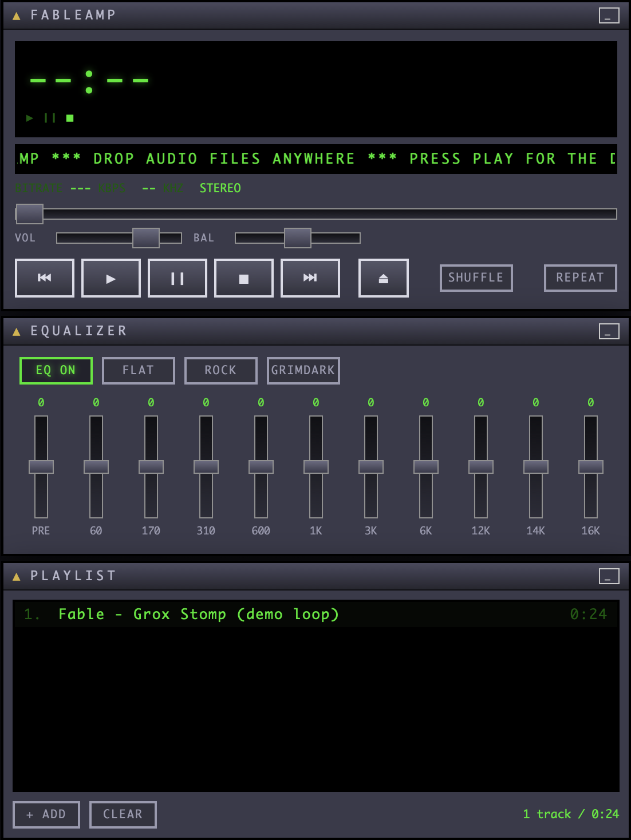This screenshot has width=631, height=840.
Task: Click the seek bar handle
Action: click(x=29, y=214)
